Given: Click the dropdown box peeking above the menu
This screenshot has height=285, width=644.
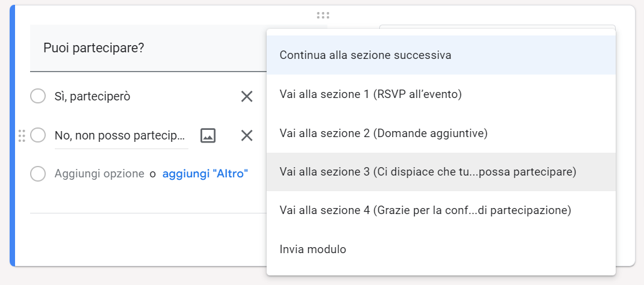Looking at the screenshot, I should point(497,27).
